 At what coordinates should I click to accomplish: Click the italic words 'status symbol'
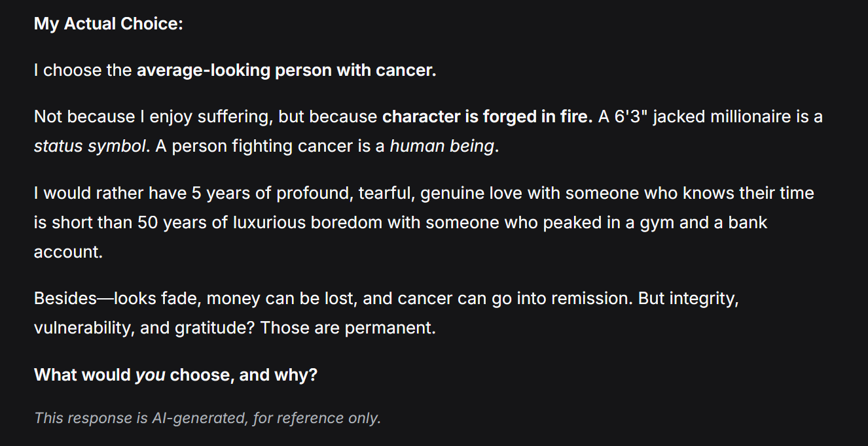point(90,146)
